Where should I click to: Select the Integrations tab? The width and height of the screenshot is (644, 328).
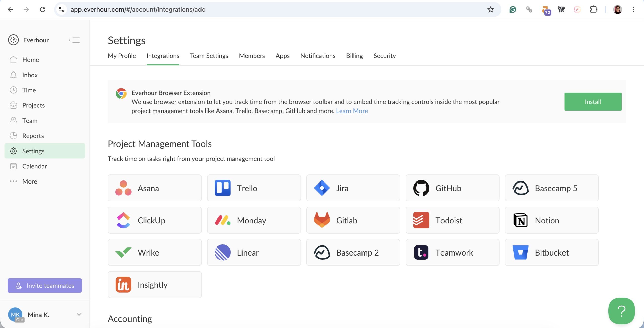[x=163, y=56]
